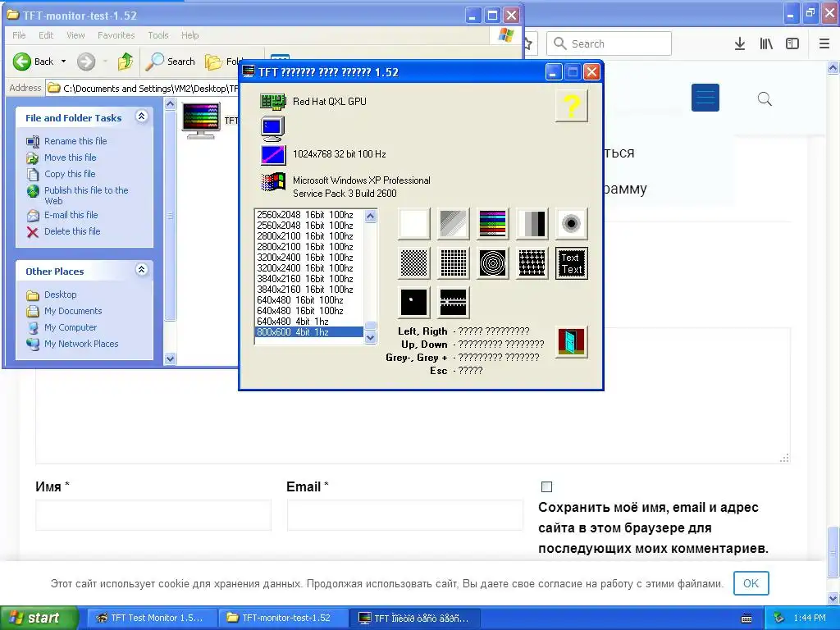The height and width of the screenshot is (630, 840).
Task: Open the Back button history dropdown arrow
Action: 63,62
